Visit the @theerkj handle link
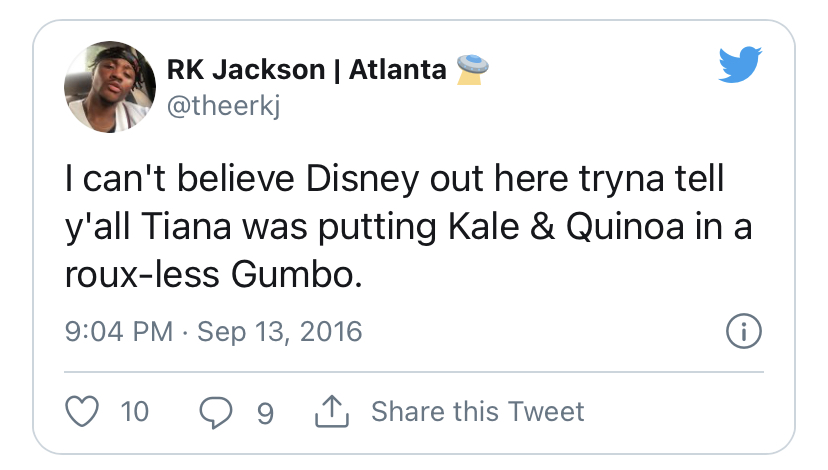This screenshot has height=470, width=828. (x=223, y=105)
